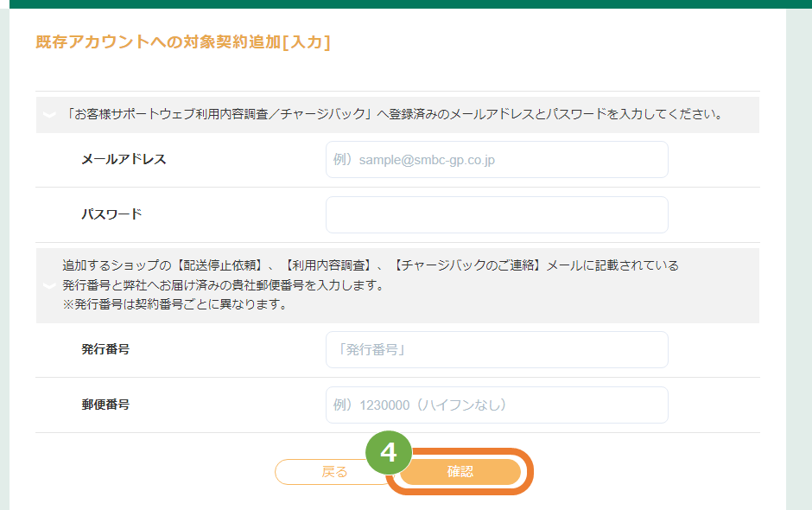Collapse the chevron beside お客様サポートウェブ instruction

point(49,115)
